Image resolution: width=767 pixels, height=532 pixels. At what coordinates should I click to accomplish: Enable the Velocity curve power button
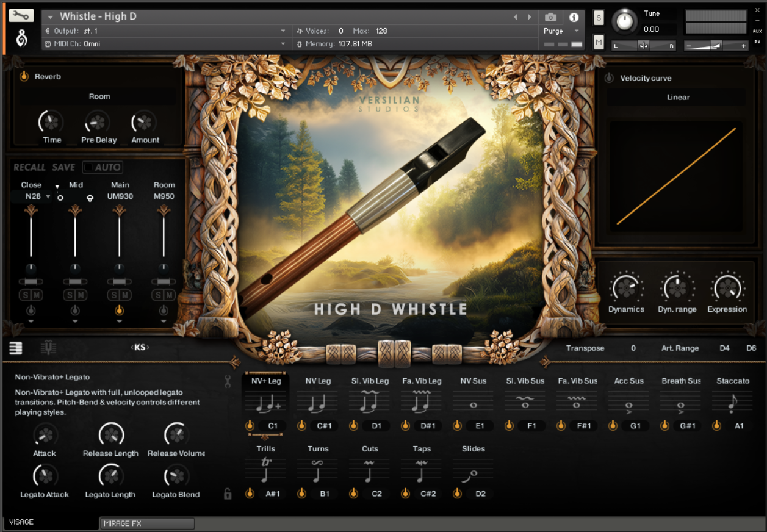(x=609, y=78)
